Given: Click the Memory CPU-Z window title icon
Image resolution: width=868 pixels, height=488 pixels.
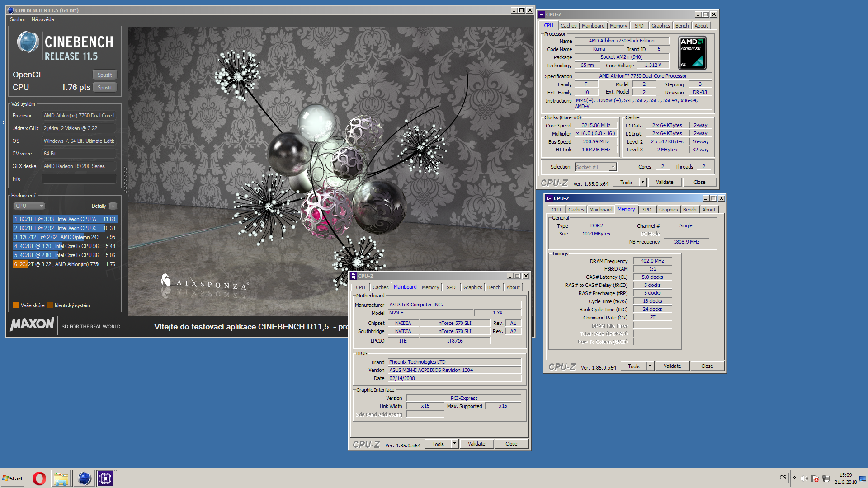Looking at the screenshot, I should tap(549, 198).
